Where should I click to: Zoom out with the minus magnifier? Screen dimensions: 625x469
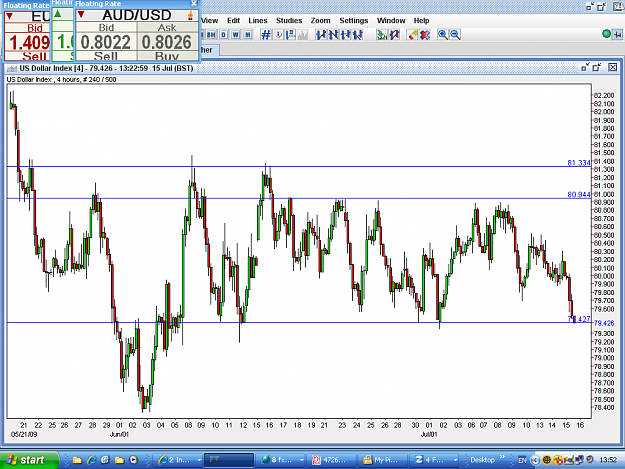(455, 35)
